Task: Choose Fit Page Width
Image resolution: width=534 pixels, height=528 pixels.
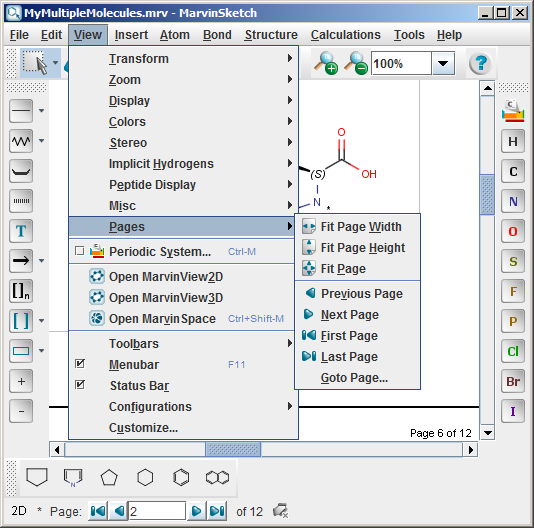Action: (x=358, y=227)
